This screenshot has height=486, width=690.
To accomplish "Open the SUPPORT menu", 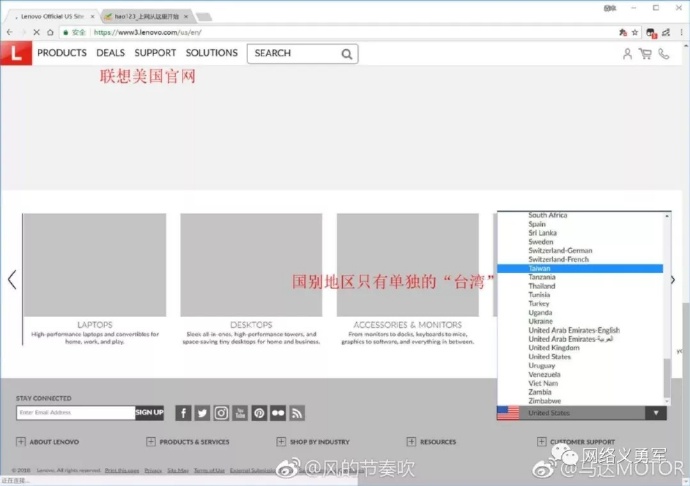I will click(x=155, y=53).
